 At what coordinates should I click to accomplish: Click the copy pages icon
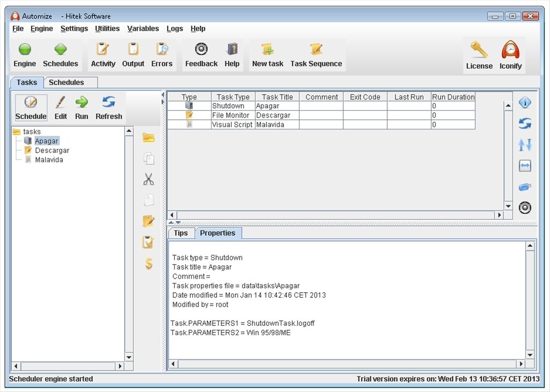tap(149, 158)
